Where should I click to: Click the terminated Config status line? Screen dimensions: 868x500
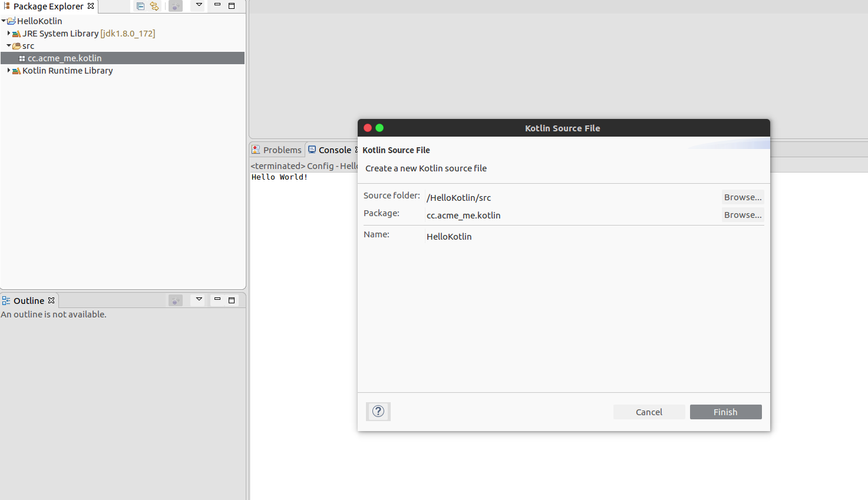[x=304, y=166]
